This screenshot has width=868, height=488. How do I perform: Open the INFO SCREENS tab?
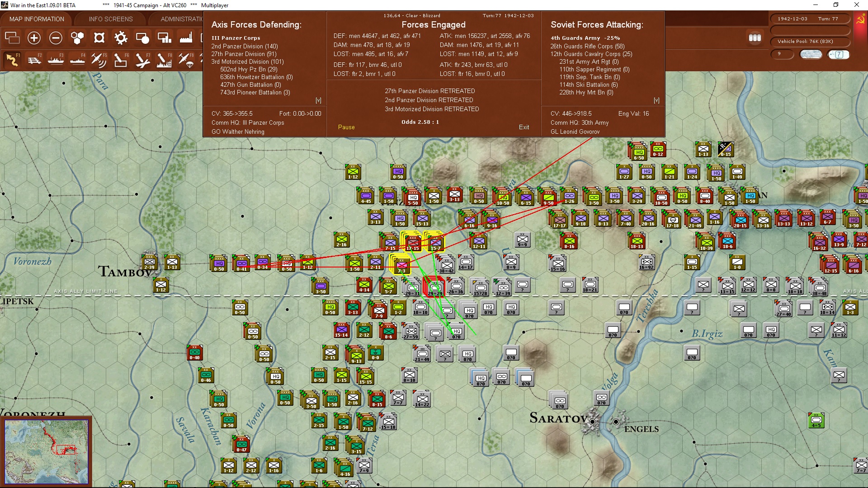point(111,19)
